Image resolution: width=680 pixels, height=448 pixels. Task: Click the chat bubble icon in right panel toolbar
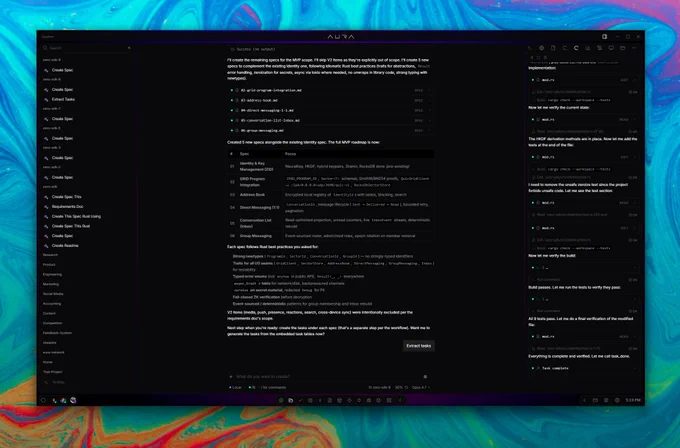pyautogui.click(x=611, y=48)
